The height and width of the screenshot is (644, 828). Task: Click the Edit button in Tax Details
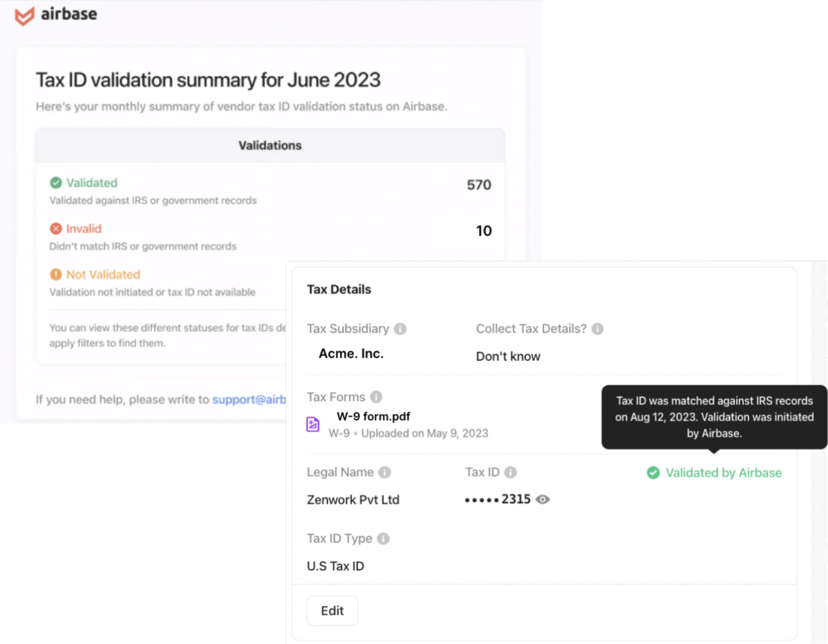pyautogui.click(x=332, y=611)
